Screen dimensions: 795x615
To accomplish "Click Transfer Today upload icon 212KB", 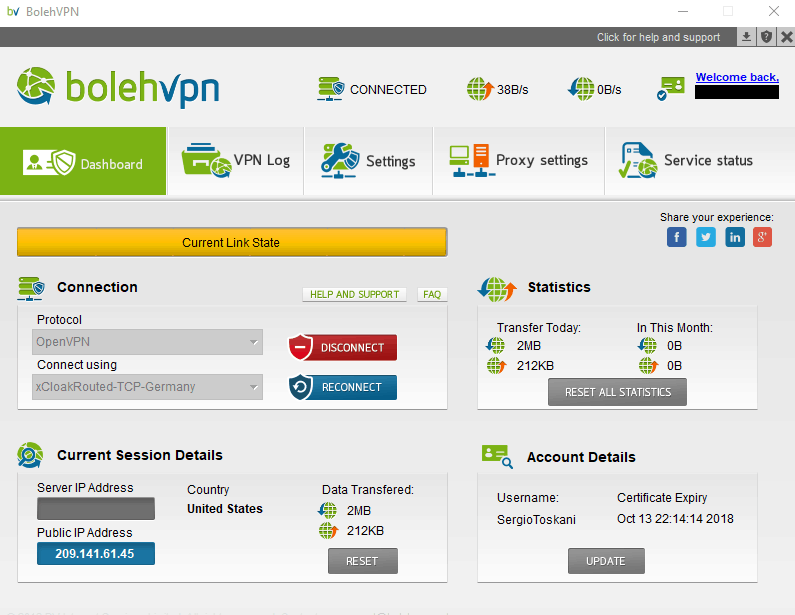I will [x=496, y=365].
